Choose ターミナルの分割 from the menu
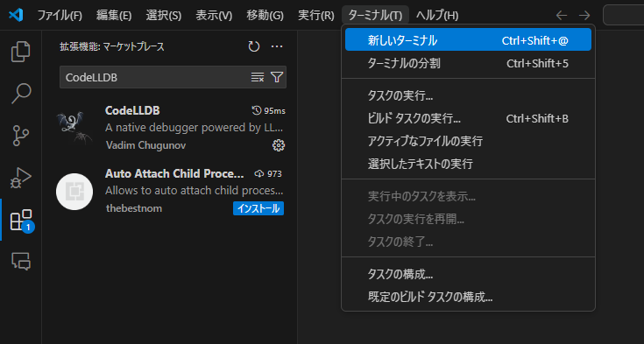Image resolution: width=644 pixels, height=344 pixels. (468, 63)
